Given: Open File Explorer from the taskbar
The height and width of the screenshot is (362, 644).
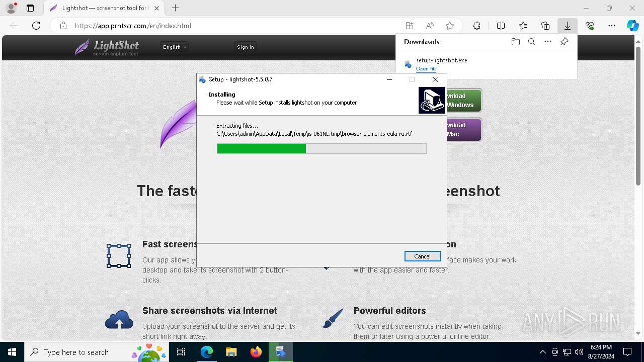Looking at the screenshot, I should point(231,352).
